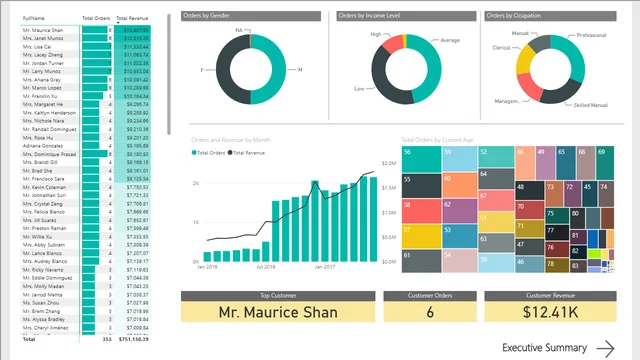Click the Management occupation segment
This screenshot has height=360, width=640.
click(529, 87)
